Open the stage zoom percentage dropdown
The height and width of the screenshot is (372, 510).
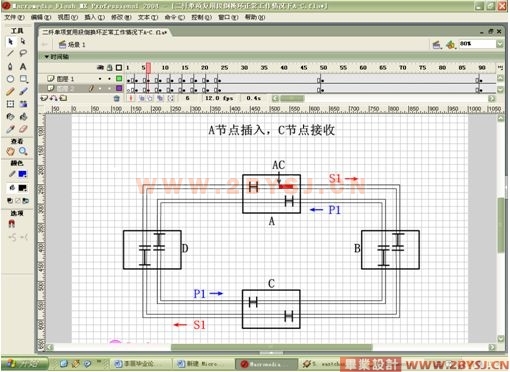500,44
